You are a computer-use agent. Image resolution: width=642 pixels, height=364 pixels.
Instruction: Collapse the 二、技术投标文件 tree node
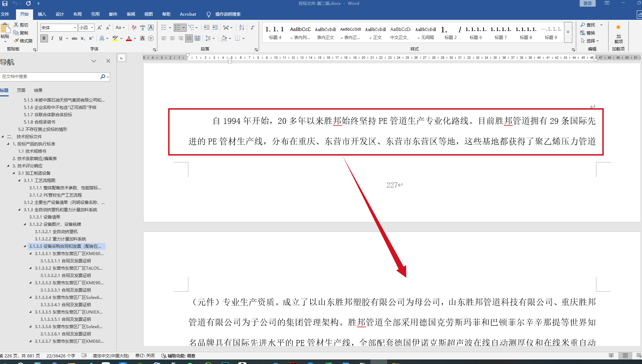coord(2,137)
